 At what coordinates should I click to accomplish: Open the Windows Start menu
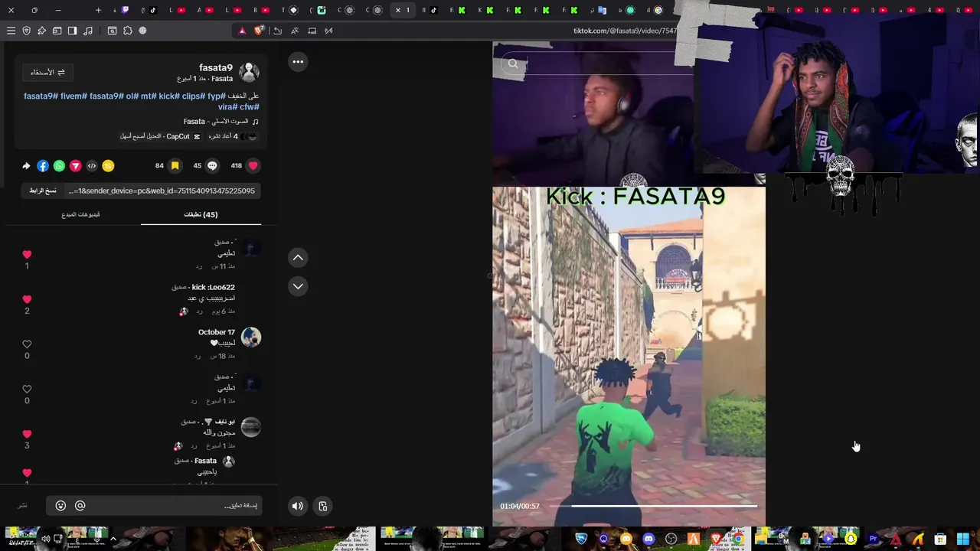point(963,540)
